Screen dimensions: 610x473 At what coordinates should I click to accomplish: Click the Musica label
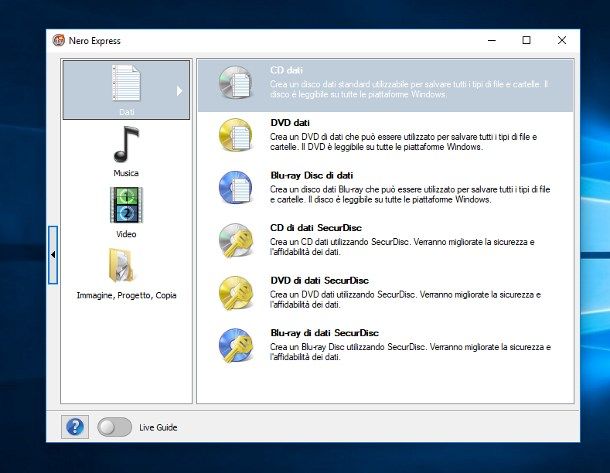click(126, 173)
